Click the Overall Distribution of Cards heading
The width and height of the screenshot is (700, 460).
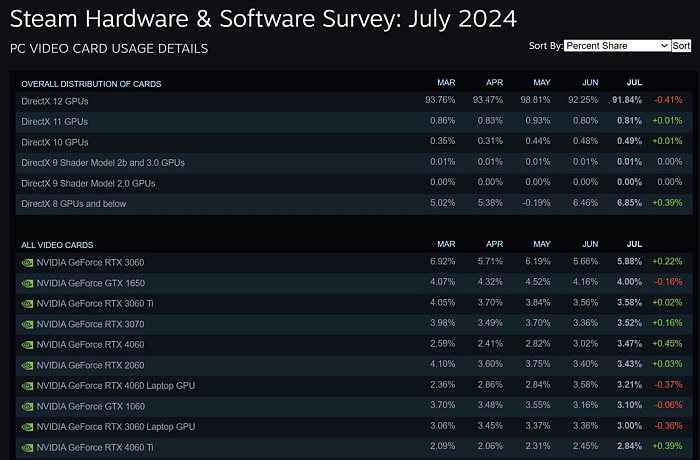pos(91,84)
